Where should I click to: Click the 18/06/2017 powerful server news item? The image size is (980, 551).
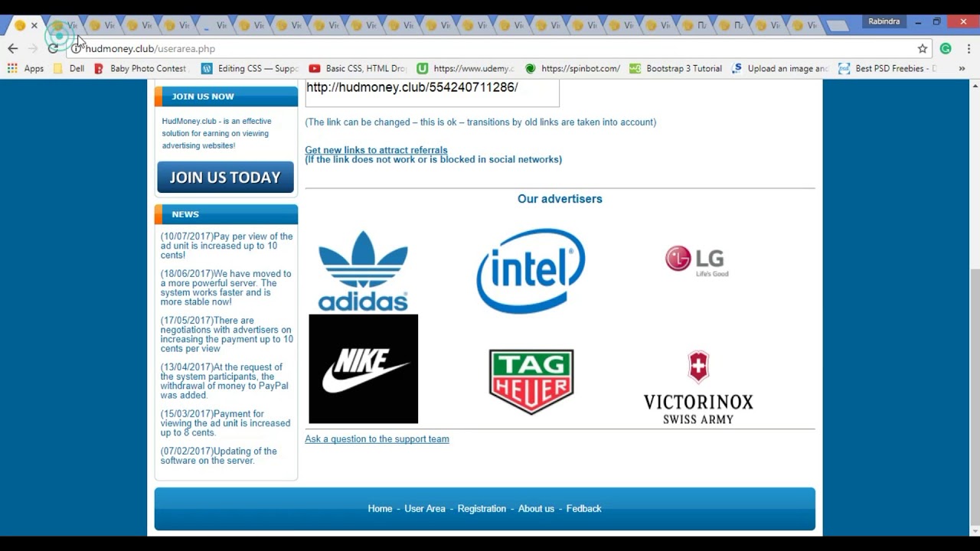click(226, 288)
